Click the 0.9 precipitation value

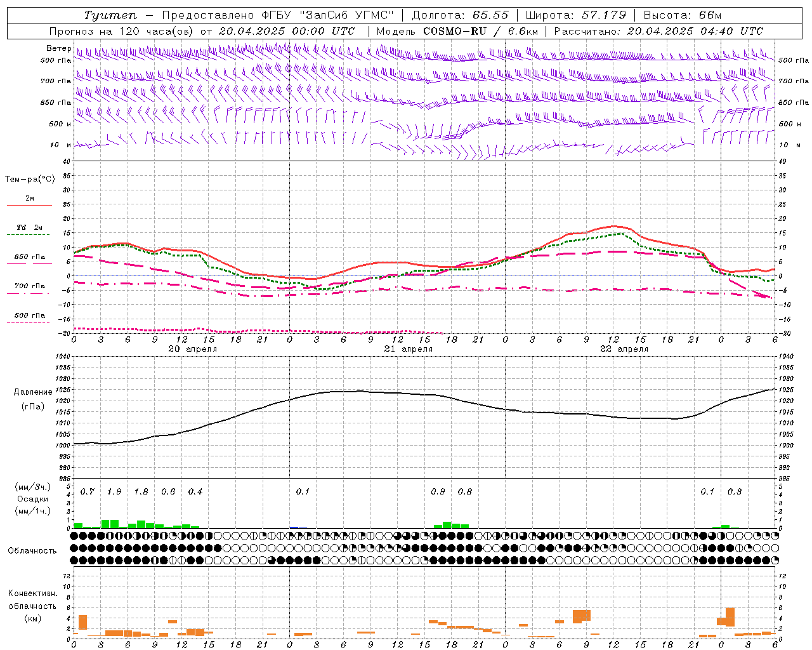coord(438,492)
